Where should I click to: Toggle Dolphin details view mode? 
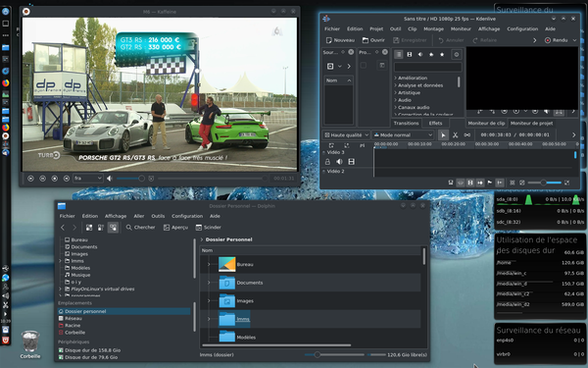tap(113, 228)
